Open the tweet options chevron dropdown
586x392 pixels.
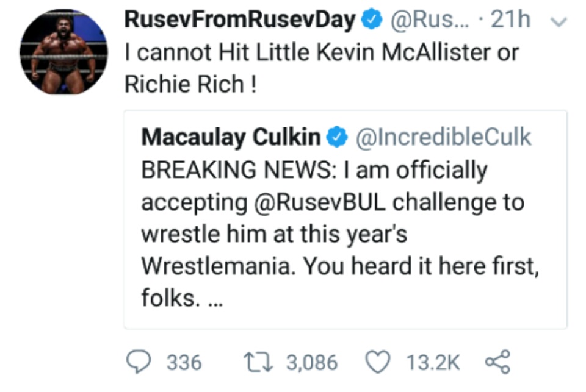[559, 21]
